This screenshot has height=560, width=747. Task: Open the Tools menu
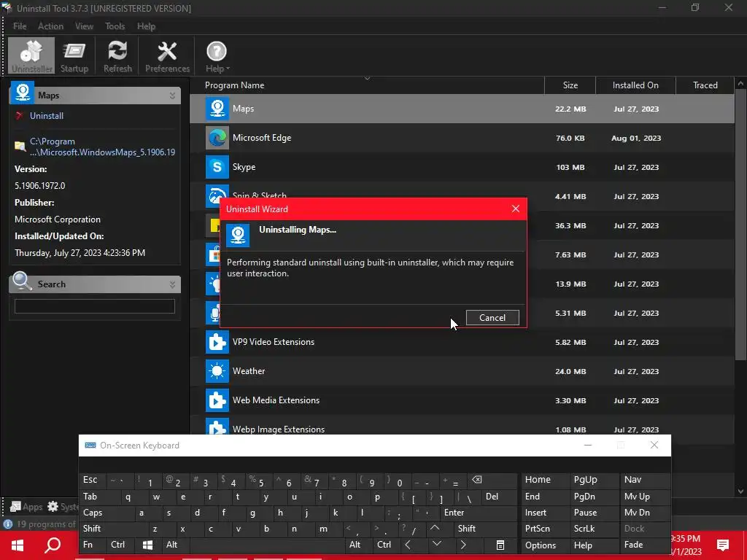tap(115, 26)
